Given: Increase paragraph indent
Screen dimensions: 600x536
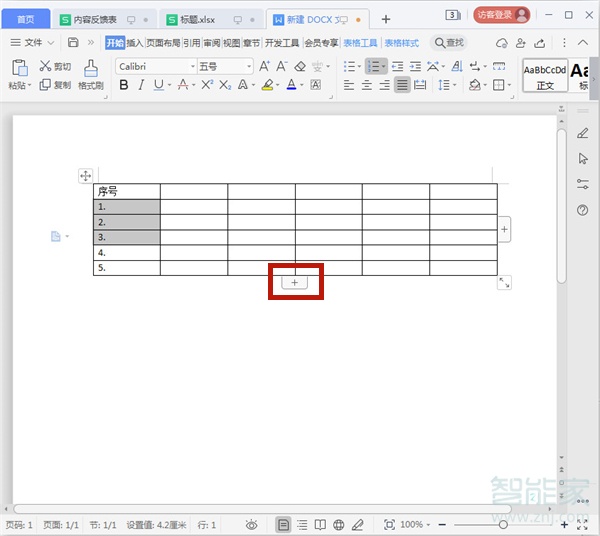Looking at the screenshot, I should [415, 67].
